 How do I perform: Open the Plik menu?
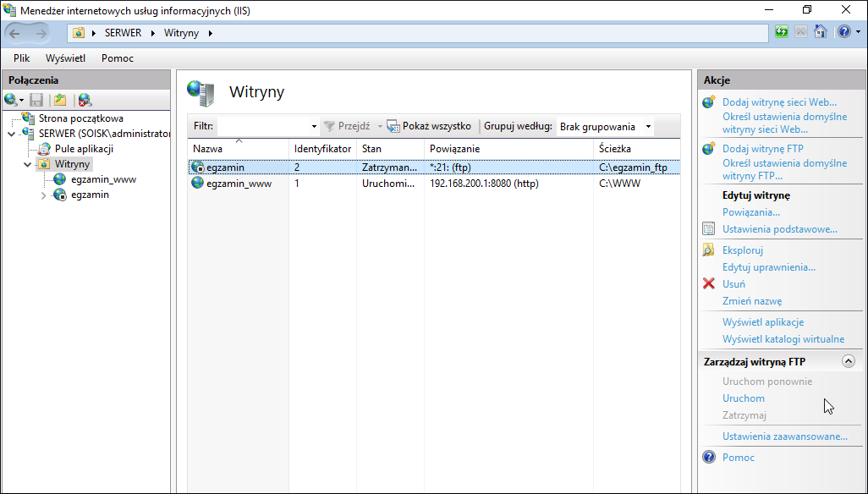point(22,58)
